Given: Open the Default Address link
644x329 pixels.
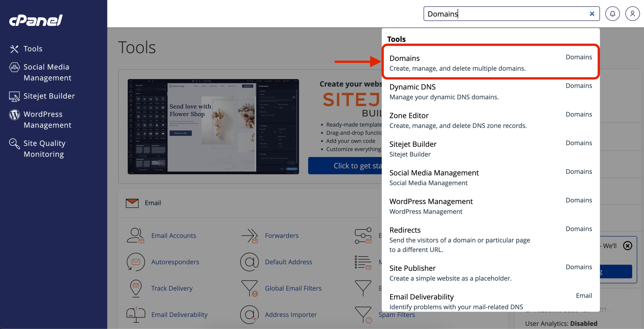Looking at the screenshot, I should (288, 262).
